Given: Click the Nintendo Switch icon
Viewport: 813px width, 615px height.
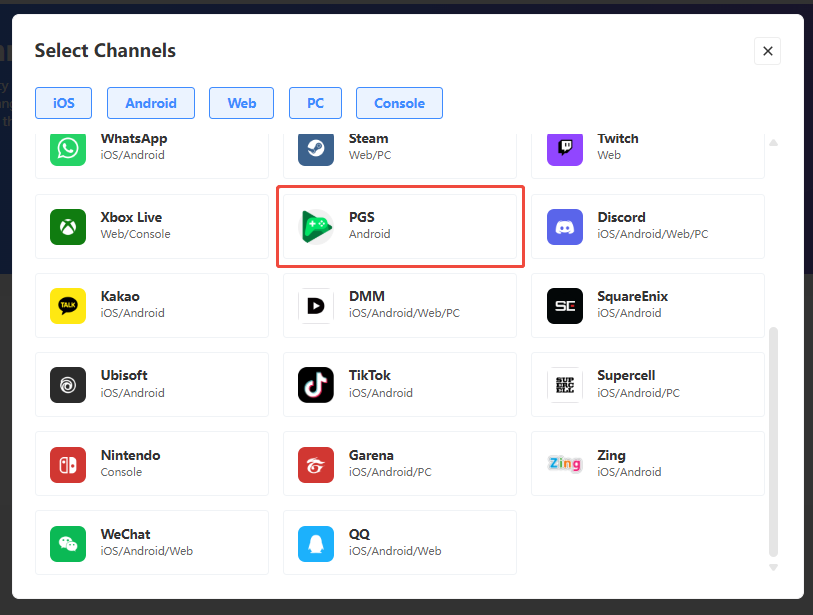Looking at the screenshot, I should [68, 464].
